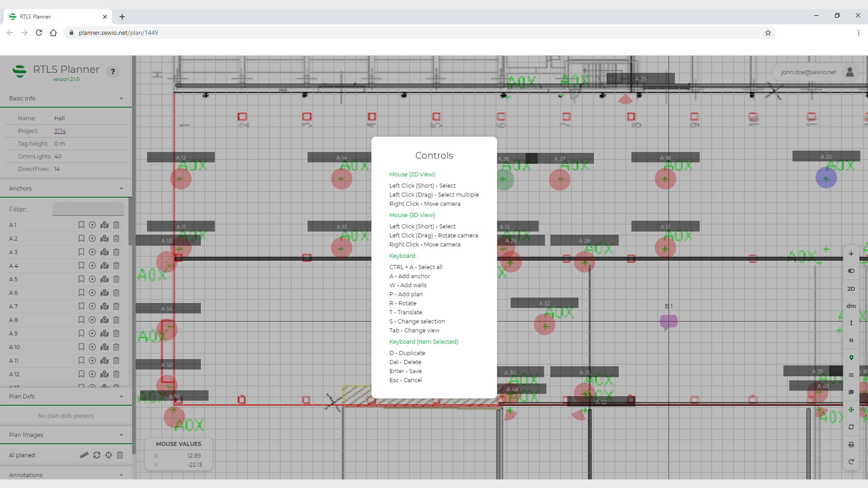Image resolution: width=868 pixels, height=488 pixels.
Task: Toggle the switch in right toolbar
Action: click(x=851, y=271)
